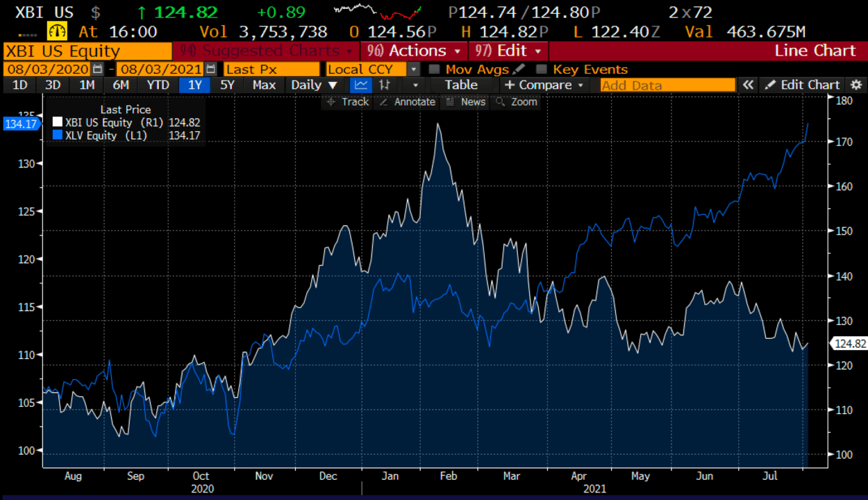868x500 pixels.
Task: Enable the Mov Avgs checkbox
Action: pos(434,69)
